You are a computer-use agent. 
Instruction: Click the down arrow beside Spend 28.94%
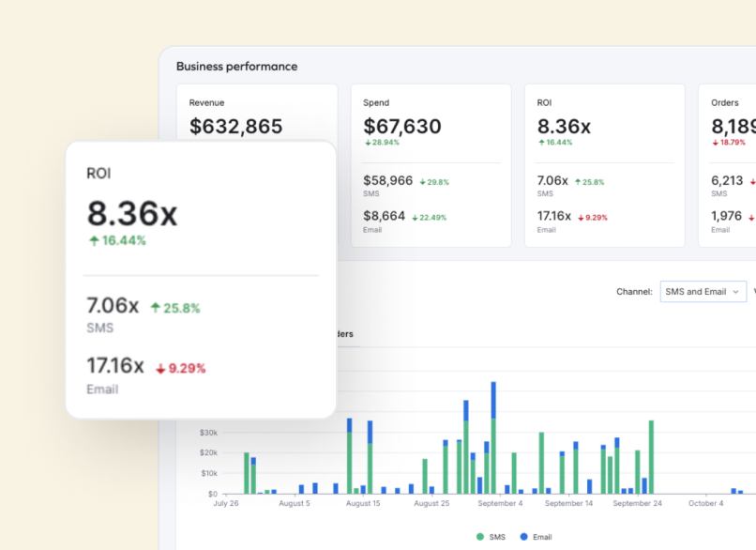369,143
